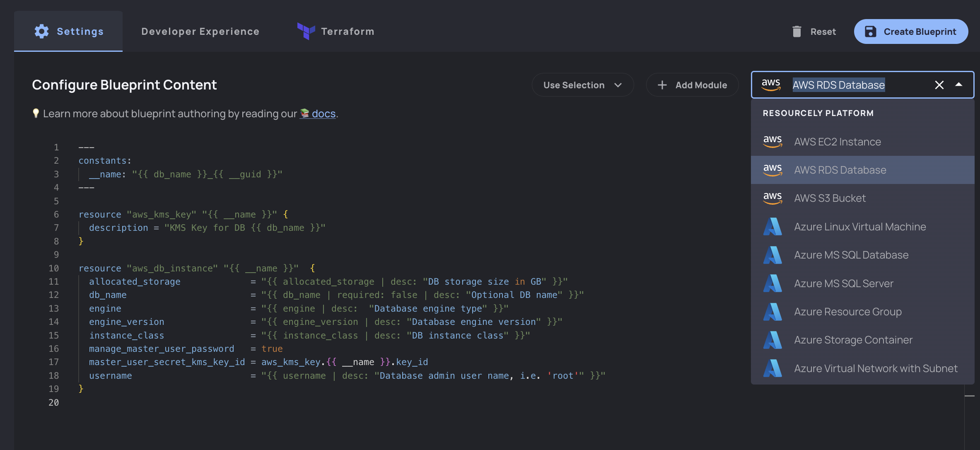Open the Settings tab
This screenshot has width=980, height=450.
pyautogui.click(x=68, y=31)
